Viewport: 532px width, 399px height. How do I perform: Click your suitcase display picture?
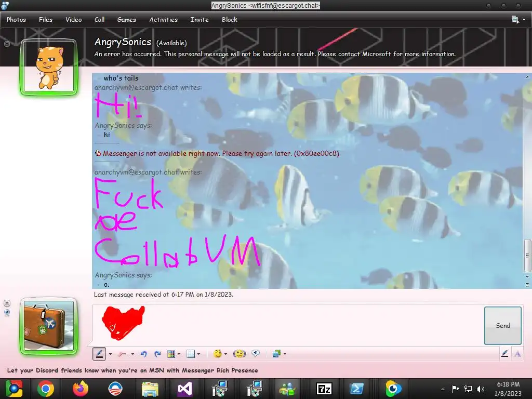pos(49,326)
